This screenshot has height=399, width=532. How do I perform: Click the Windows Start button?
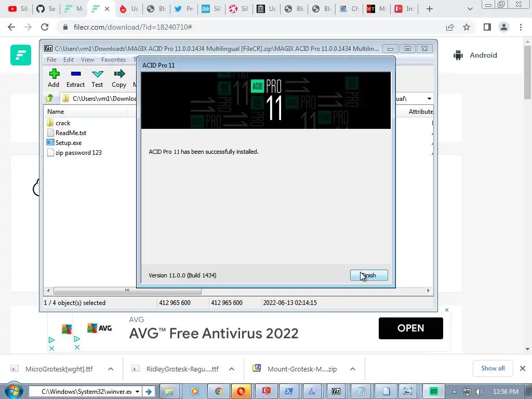[14, 391]
